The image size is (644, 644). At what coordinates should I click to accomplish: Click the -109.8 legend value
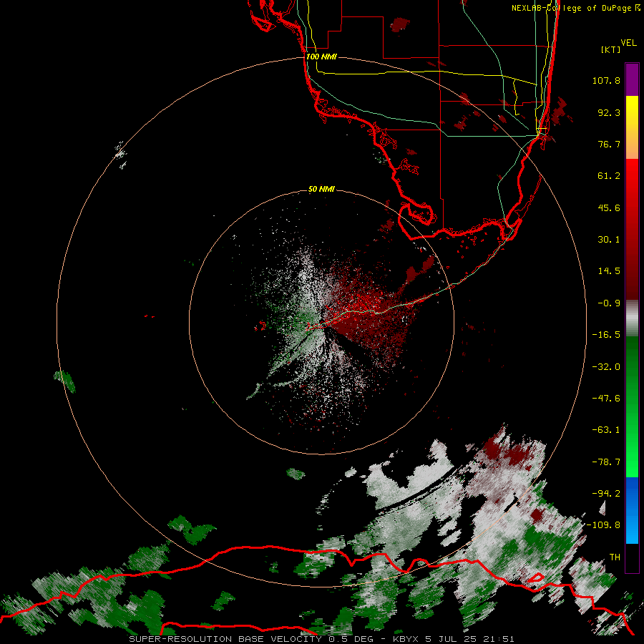(x=603, y=525)
